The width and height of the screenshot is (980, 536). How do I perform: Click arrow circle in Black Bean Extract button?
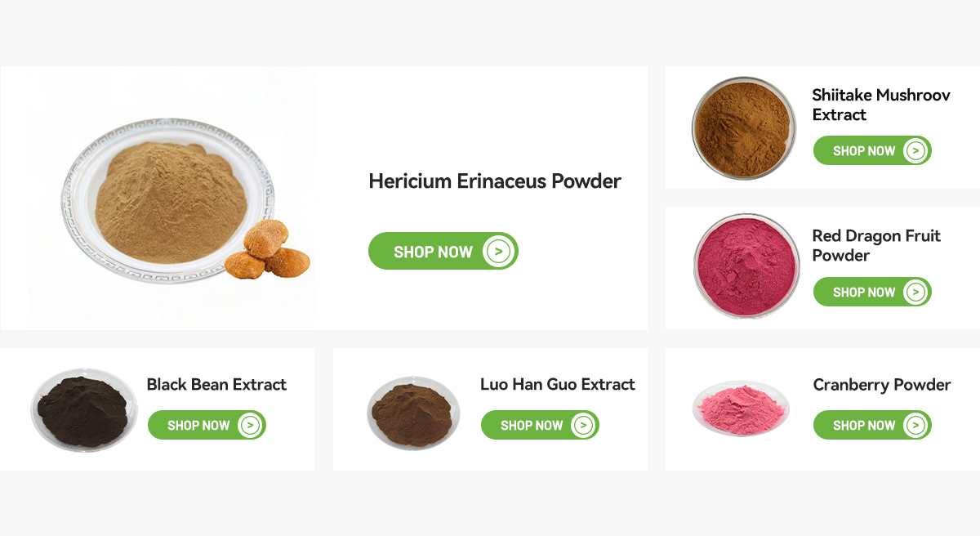click(x=251, y=425)
